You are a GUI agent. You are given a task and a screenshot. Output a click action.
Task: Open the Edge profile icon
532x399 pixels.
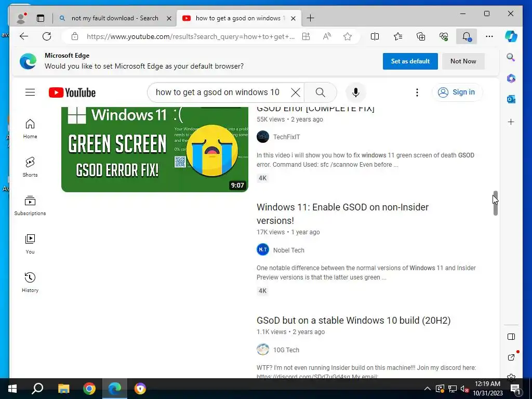(21, 18)
